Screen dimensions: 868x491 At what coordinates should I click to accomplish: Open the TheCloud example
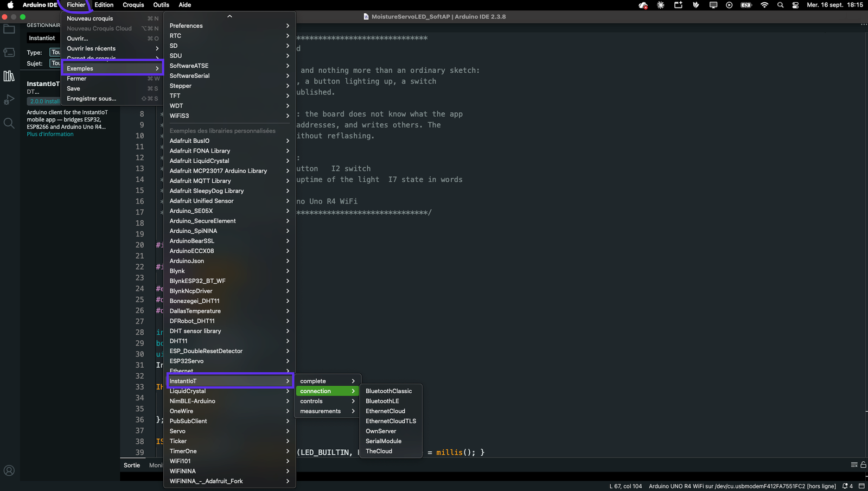[x=391, y=451]
